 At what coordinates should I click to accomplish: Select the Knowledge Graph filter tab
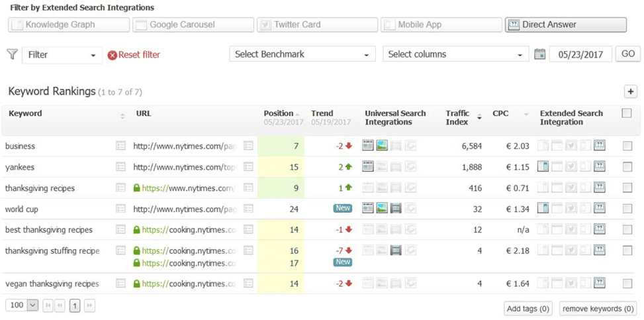point(69,25)
